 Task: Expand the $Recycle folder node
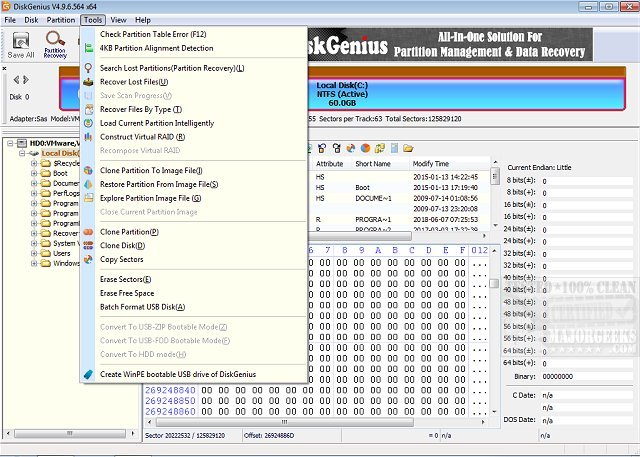point(34,163)
